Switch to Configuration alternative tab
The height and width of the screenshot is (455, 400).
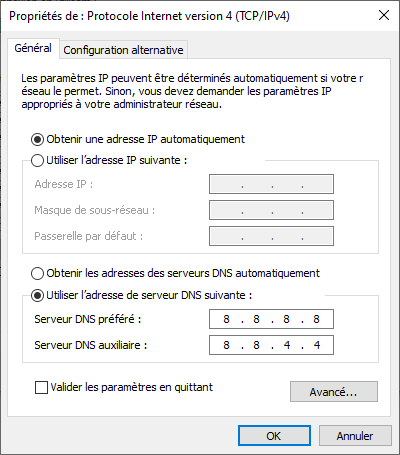pyautogui.click(x=123, y=50)
